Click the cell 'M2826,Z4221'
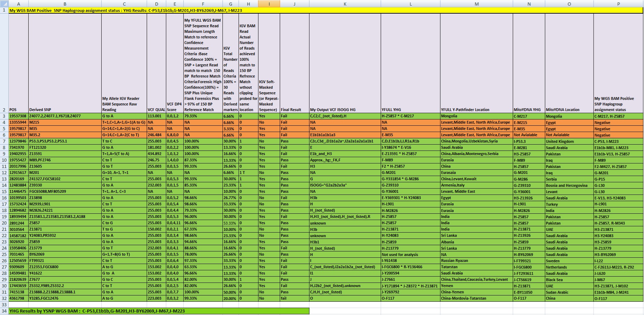This screenshot has height=315, width=644. (65, 210)
